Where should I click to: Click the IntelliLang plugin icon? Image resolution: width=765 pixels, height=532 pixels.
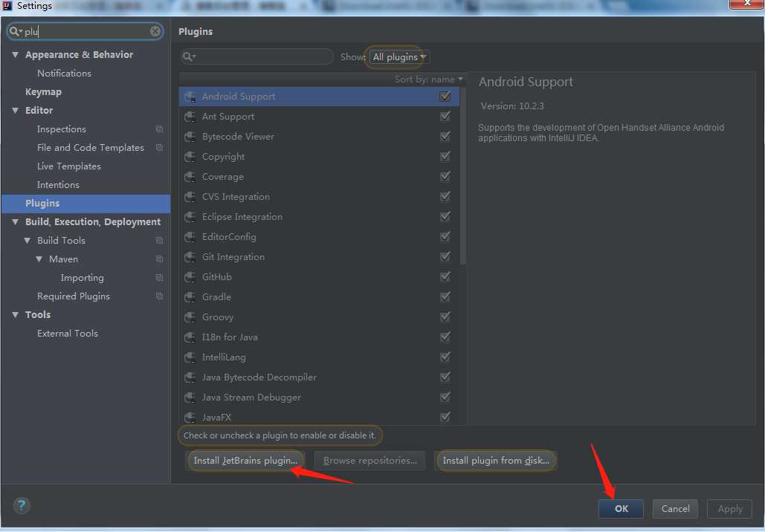point(190,357)
